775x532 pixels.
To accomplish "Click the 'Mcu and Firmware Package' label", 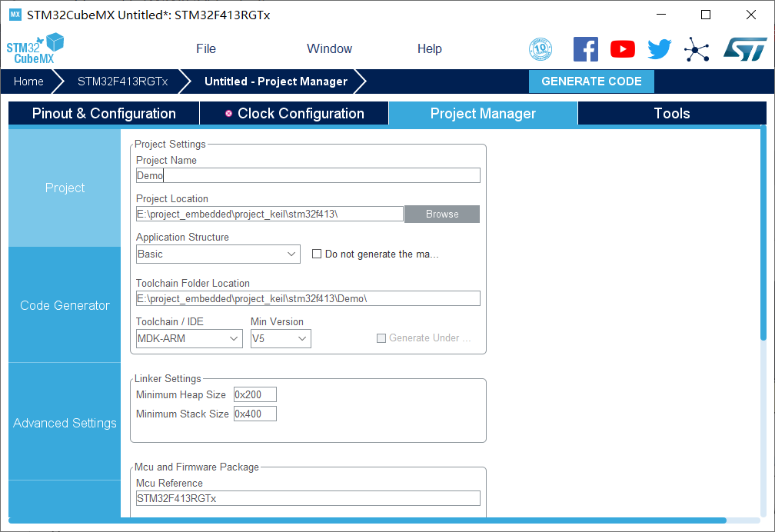I will point(197,467).
